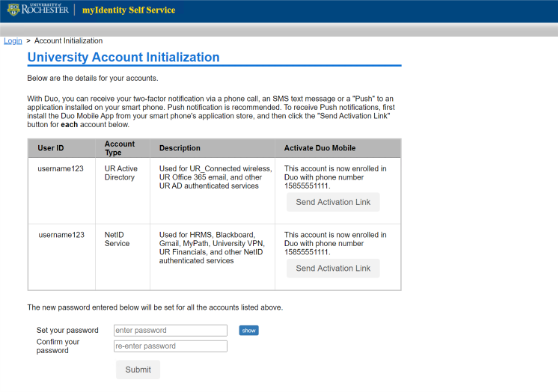Click the Set your password label
This screenshot has height=392, width=558.
(67, 330)
